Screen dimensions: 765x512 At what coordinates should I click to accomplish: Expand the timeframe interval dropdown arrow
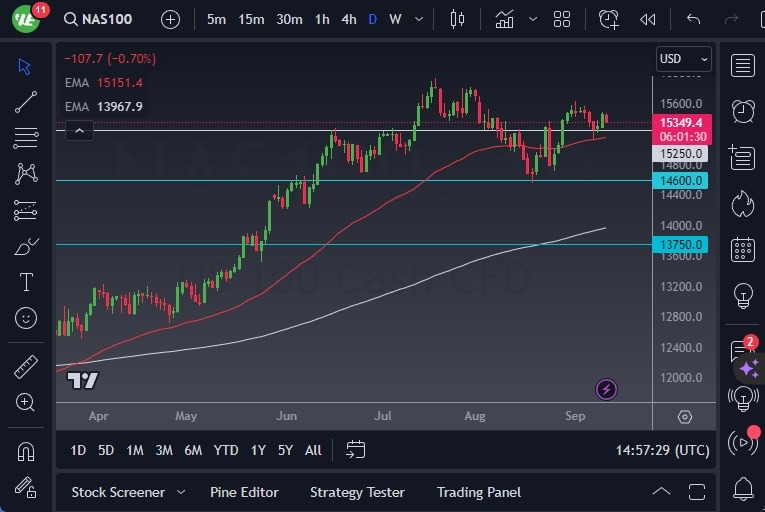[x=418, y=19]
